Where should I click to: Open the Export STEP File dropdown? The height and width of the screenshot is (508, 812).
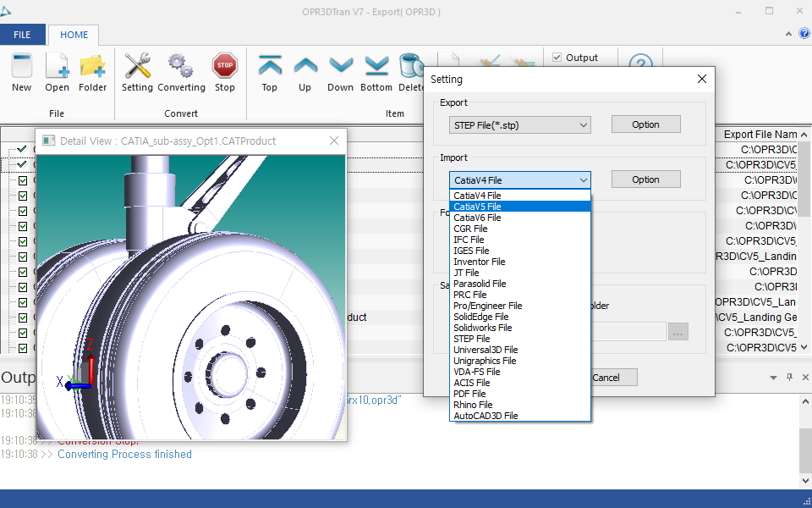(x=519, y=125)
